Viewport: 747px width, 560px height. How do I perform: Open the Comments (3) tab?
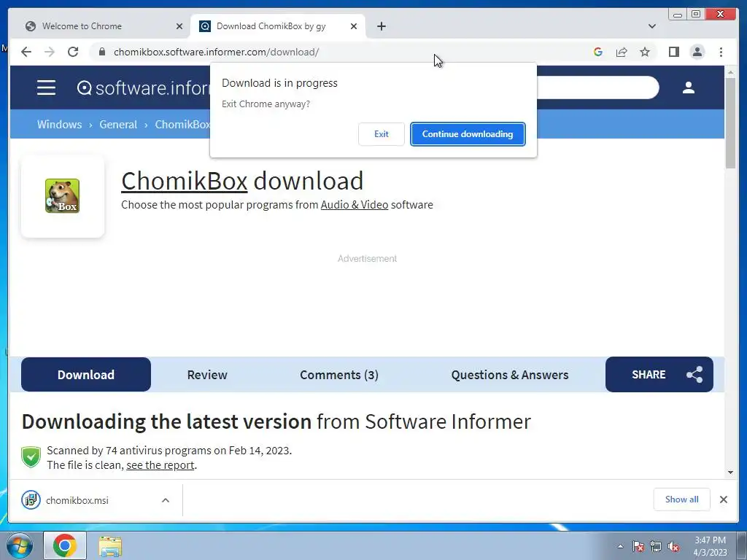pos(339,375)
